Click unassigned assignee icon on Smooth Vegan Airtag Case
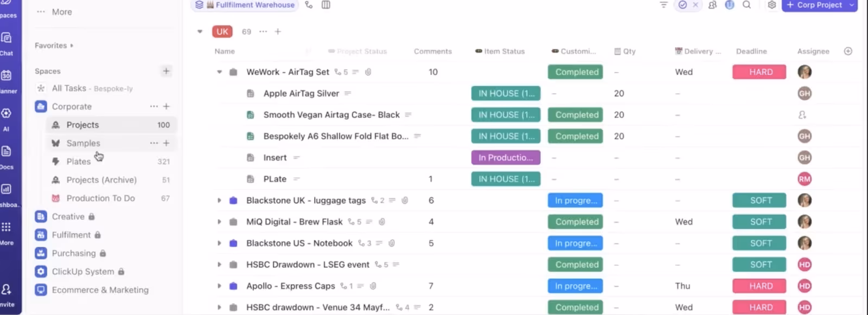The height and width of the screenshot is (315, 868). [x=802, y=115]
